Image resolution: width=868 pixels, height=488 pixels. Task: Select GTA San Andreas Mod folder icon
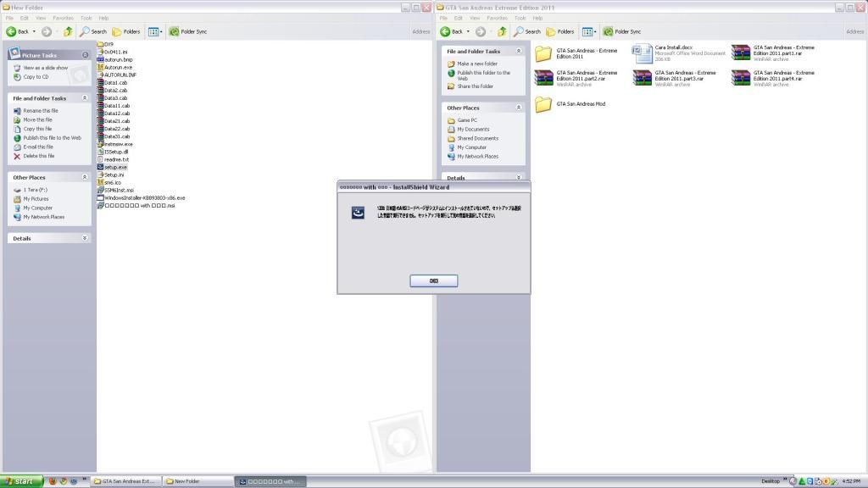(x=543, y=104)
